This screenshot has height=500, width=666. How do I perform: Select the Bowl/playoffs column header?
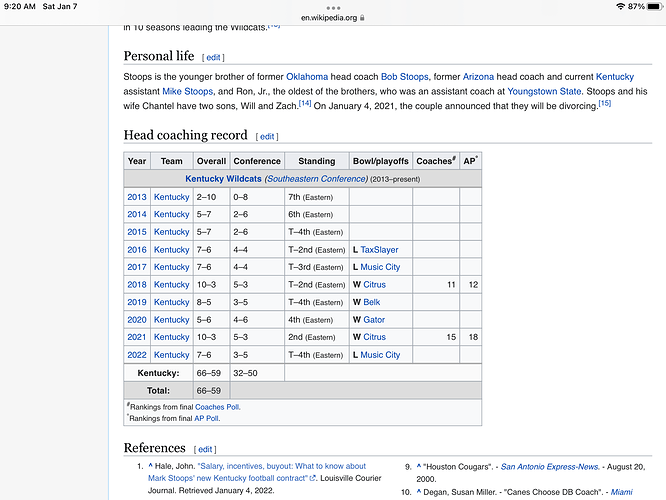coord(381,161)
